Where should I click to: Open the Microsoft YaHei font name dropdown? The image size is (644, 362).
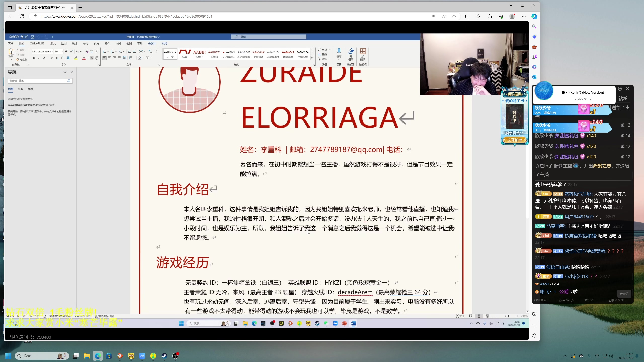click(x=52, y=51)
